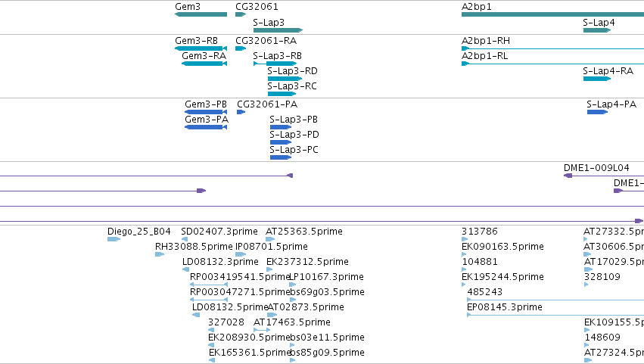The image size is (644, 364).
Task: Select transcript S-Lap3-RD
Action: 285,79
